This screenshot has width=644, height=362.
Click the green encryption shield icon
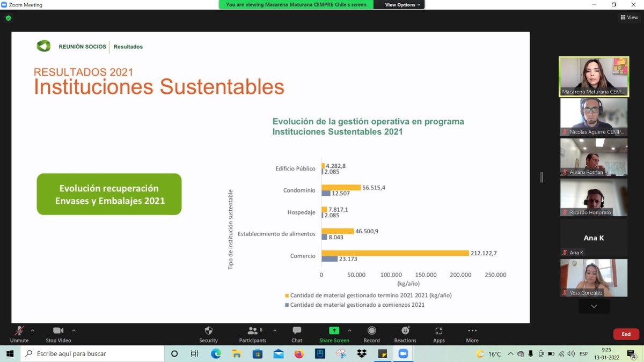coord(8,18)
